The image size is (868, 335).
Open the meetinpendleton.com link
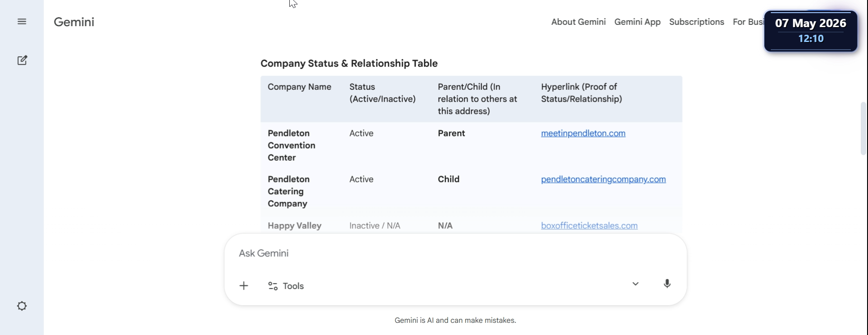pyautogui.click(x=583, y=133)
